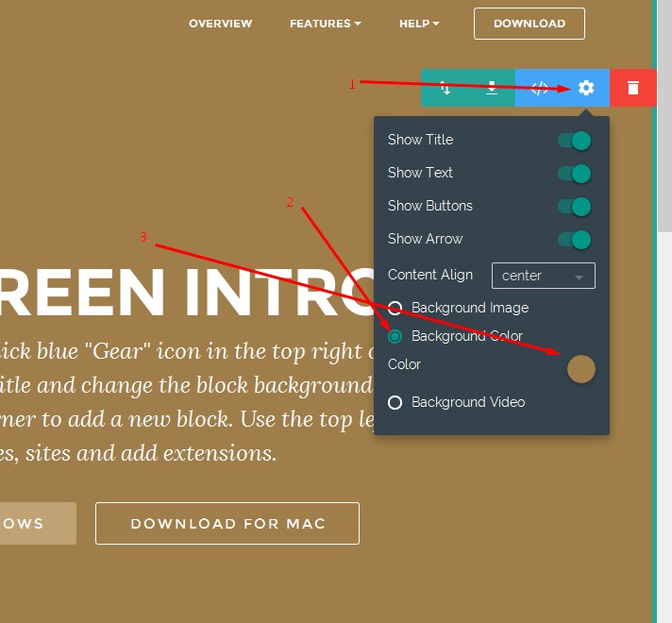Choose the Background Video radio button
The width and height of the screenshot is (672, 623).
(395, 402)
